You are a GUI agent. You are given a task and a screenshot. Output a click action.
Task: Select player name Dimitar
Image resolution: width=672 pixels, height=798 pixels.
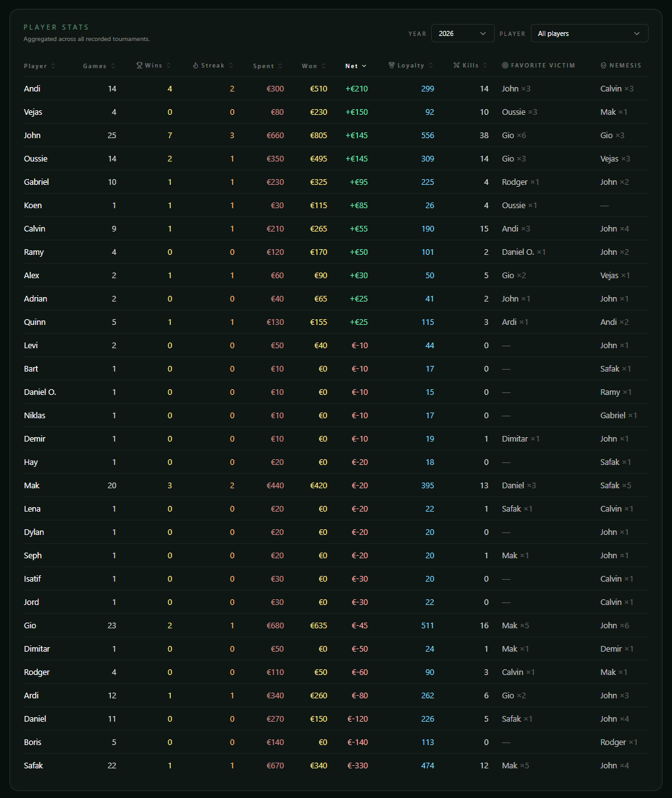tap(37, 649)
